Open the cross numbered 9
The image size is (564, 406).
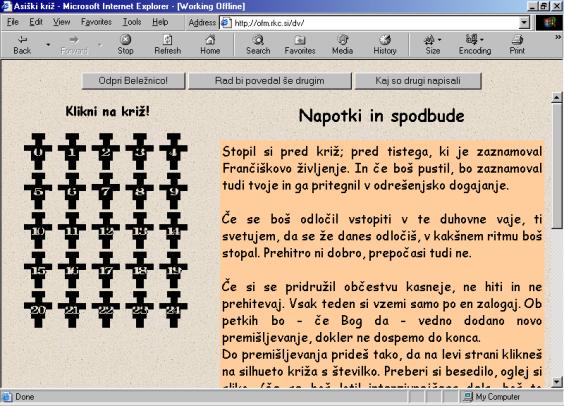pos(173,191)
